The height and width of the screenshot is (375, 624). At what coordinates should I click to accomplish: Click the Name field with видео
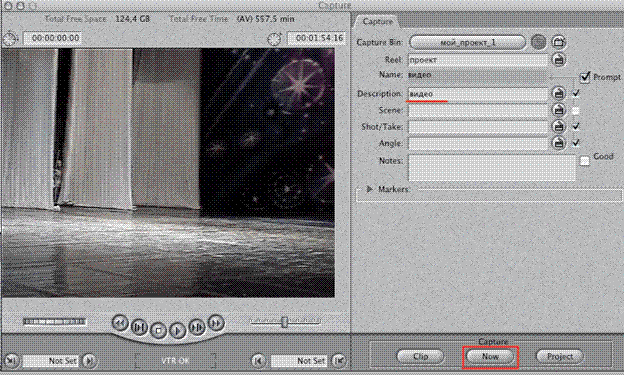pos(477,75)
